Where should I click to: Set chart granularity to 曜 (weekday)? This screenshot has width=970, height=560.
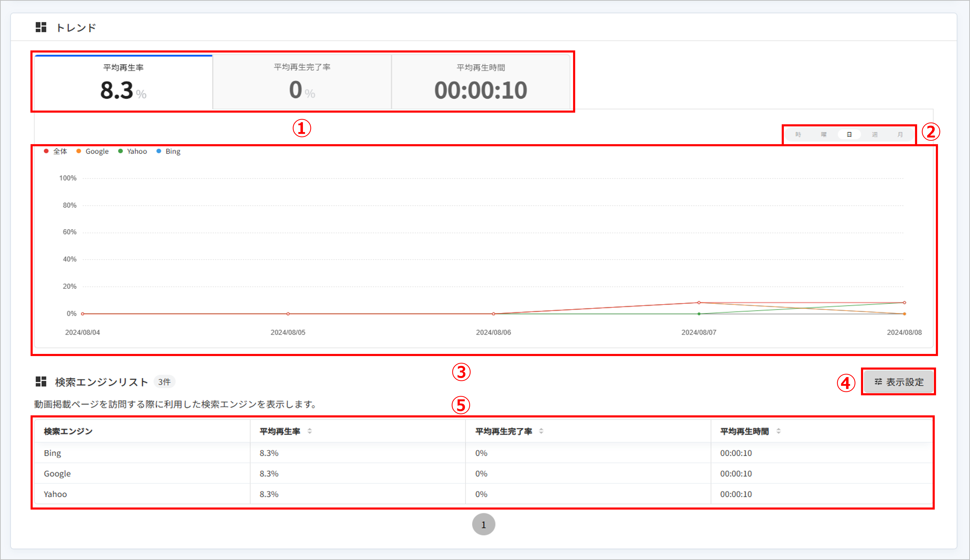click(x=824, y=135)
